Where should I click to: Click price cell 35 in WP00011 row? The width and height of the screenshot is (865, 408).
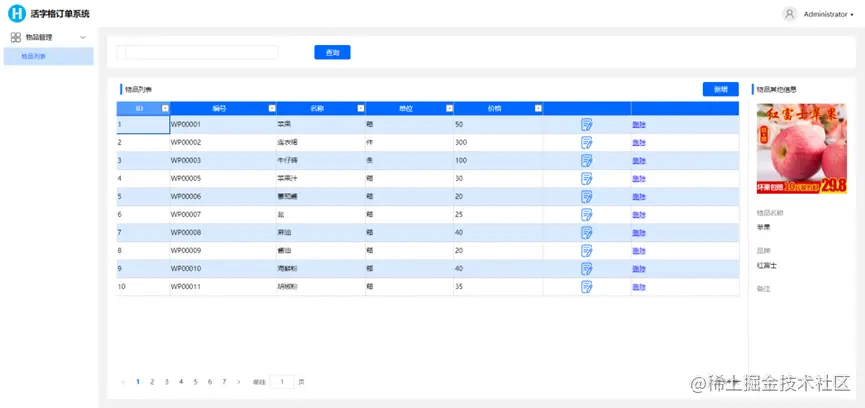[x=498, y=287]
